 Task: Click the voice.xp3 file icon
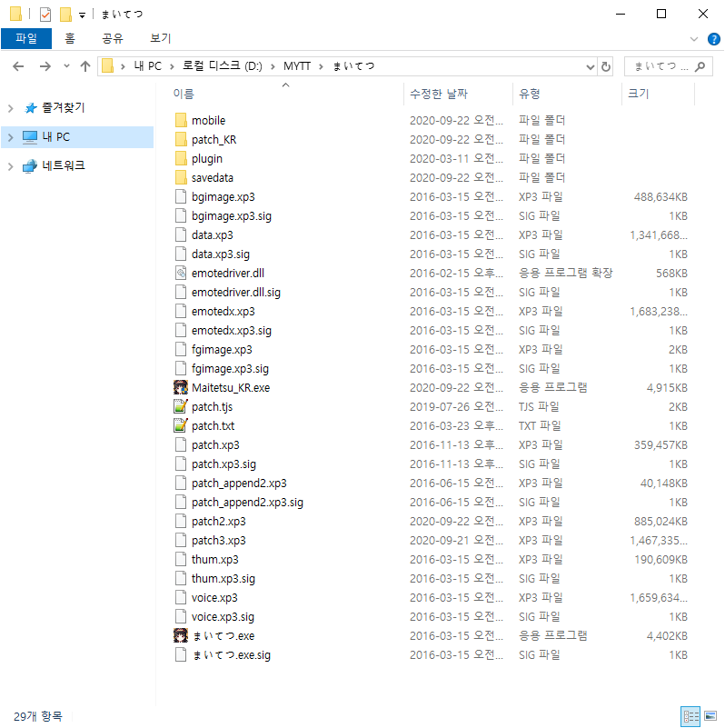point(181,597)
